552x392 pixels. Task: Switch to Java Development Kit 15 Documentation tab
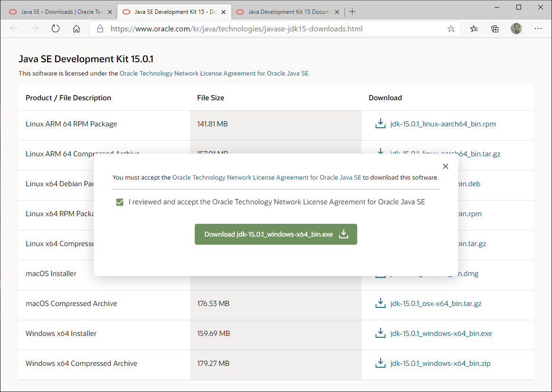click(x=287, y=11)
